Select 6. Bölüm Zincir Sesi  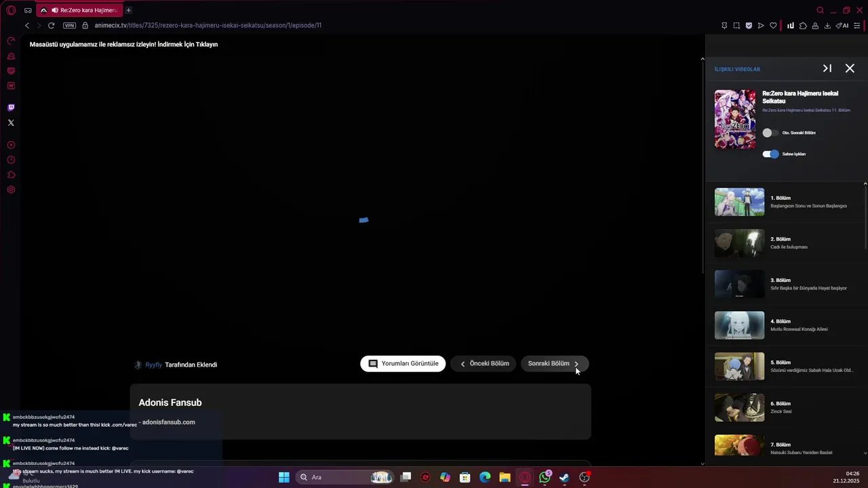click(x=786, y=407)
